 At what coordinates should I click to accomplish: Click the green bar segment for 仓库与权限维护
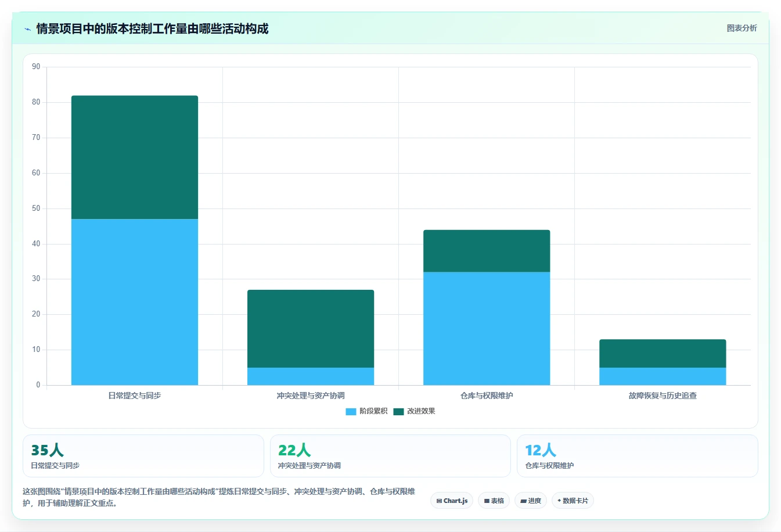(x=487, y=251)
